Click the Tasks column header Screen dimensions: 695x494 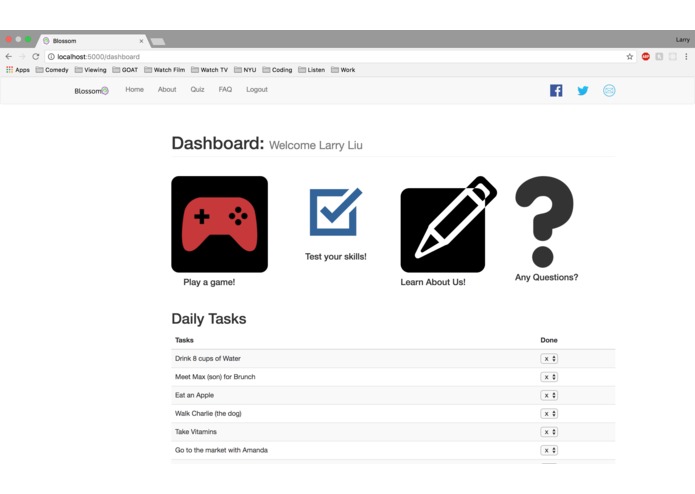pos(184,340)
